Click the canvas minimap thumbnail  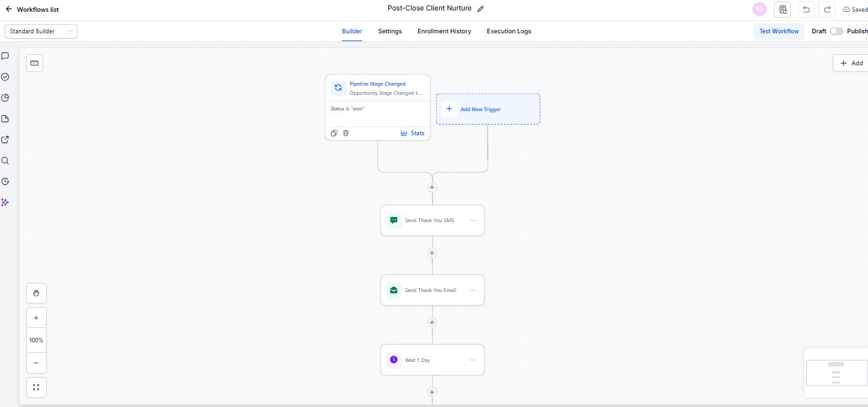coord(836,372)
